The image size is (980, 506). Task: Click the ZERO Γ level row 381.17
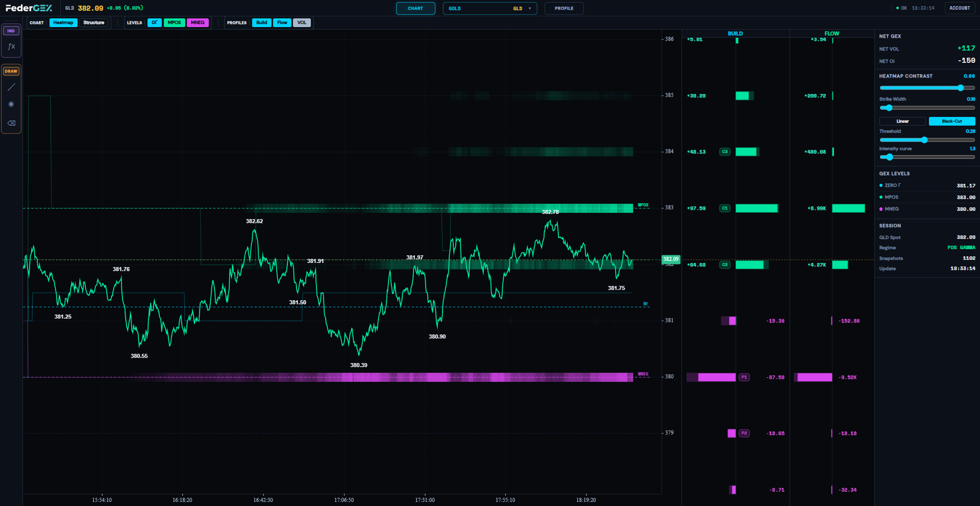(927, 185)
